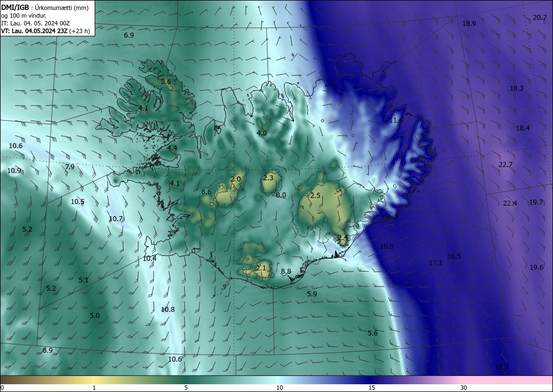553x392 pixels.
Task: Click the 'VT: Lau. 04.05.2024 23Z' valid time line
Action: (x=34, y=31)
